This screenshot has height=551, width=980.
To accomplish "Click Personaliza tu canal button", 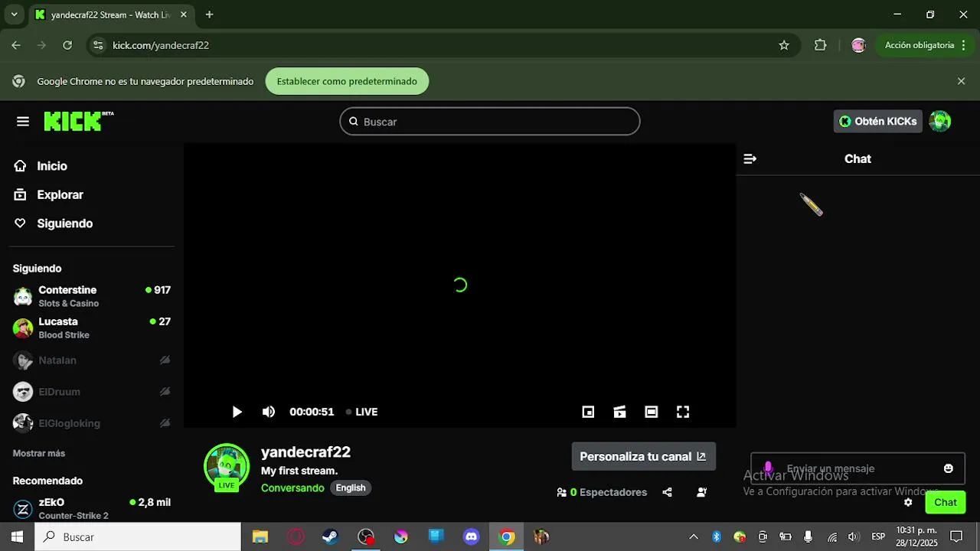I will [643, 456].
